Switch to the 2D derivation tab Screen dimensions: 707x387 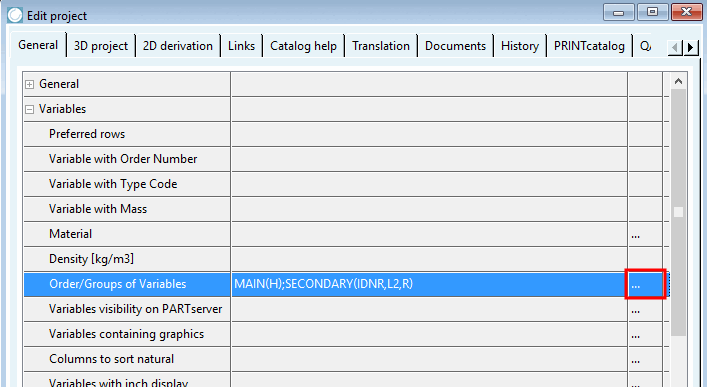(178, 46)
